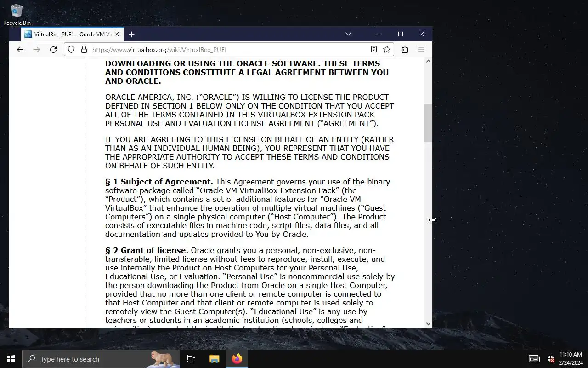Open File Explorer from taskbar
Image resolution: width=588 pixels, height=368 pixels.
point(214,359)
